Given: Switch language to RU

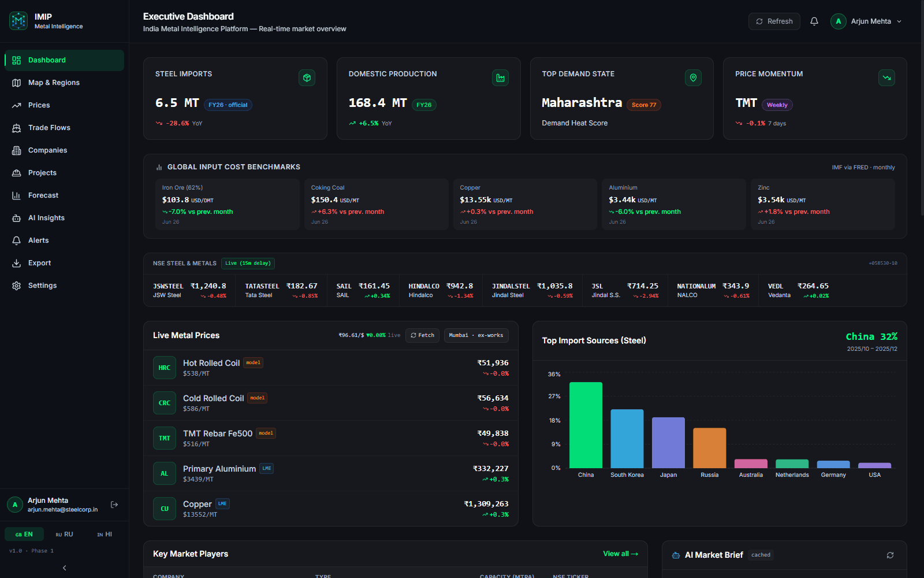Looking at the screenshot, I should pyautogui.click(x=64, y=534).
